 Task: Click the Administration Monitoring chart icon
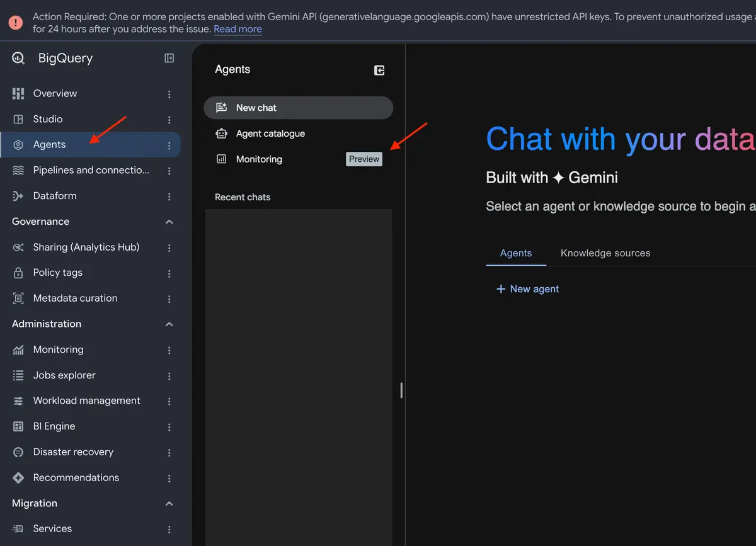click(x=18, y=350)
